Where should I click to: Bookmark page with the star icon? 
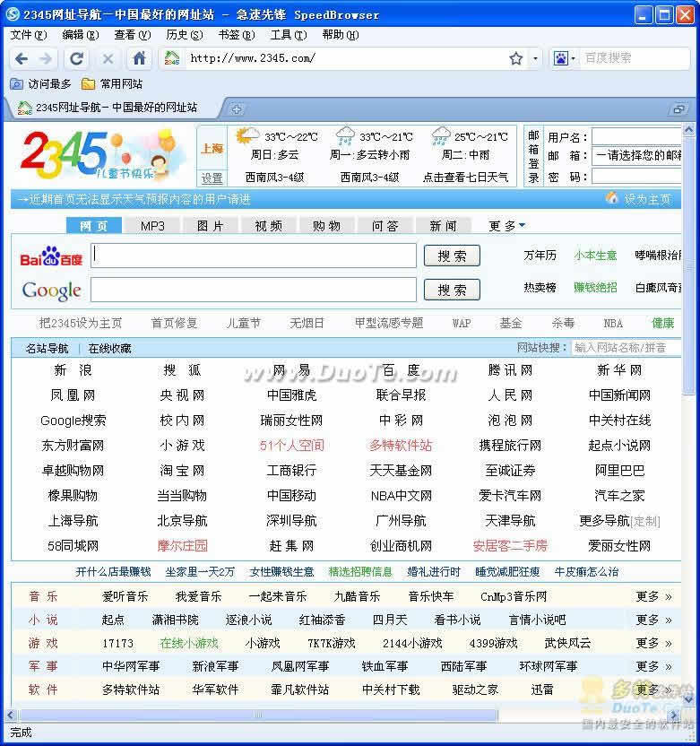(516, 58)
